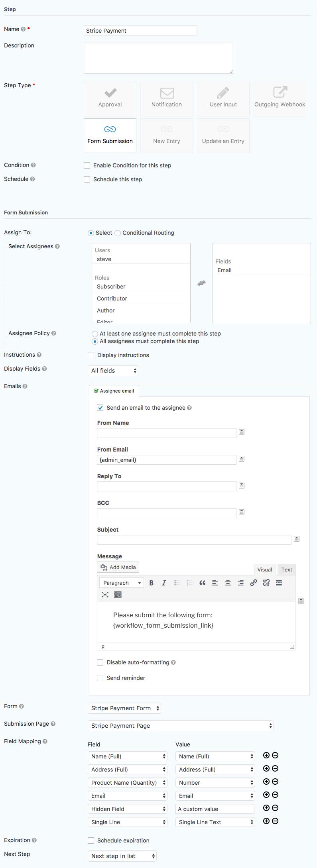Select Conditional Routing radio option
This screenshot has height=868, width=317.
118,233
